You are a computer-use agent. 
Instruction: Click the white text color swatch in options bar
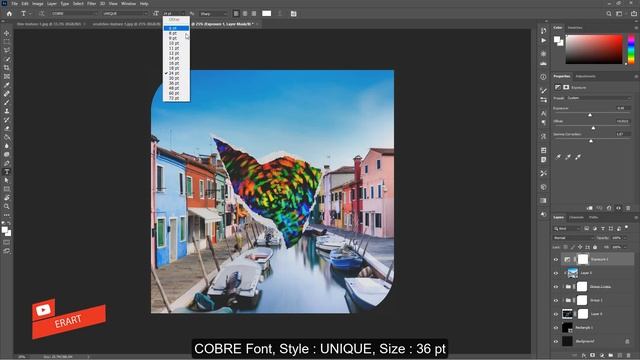click(x=267, y=13)
